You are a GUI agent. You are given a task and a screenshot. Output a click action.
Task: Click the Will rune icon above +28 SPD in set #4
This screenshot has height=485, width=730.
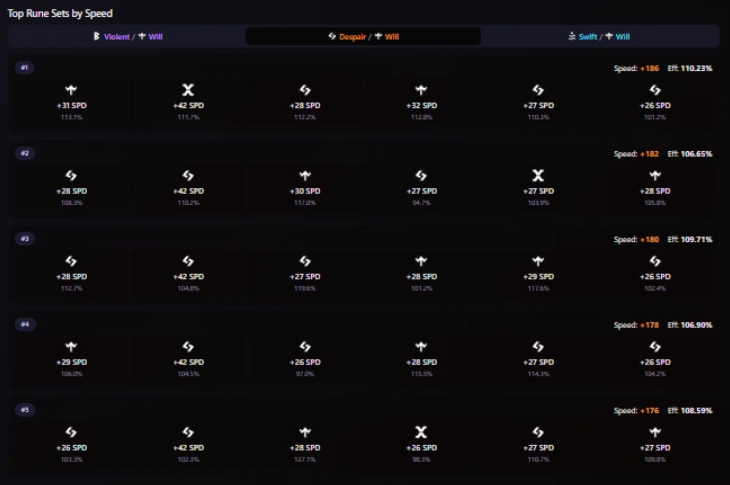421,347
